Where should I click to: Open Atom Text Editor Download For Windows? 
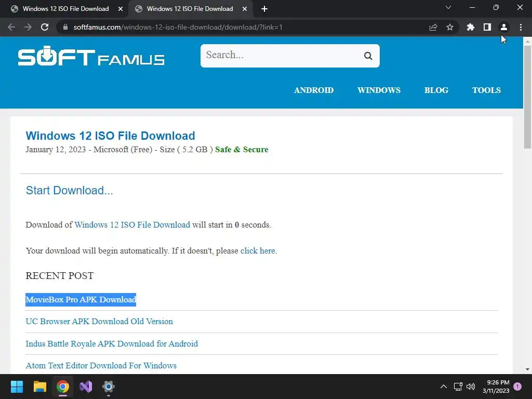[101, 365]
